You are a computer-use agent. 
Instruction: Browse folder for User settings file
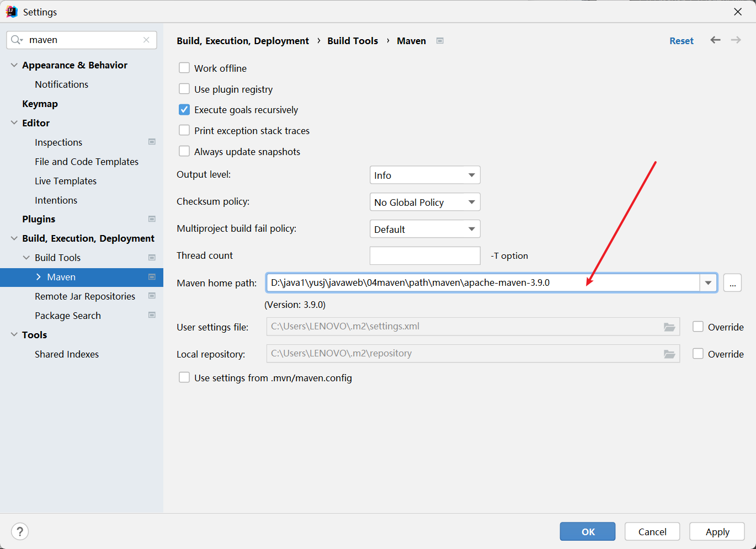669,327
